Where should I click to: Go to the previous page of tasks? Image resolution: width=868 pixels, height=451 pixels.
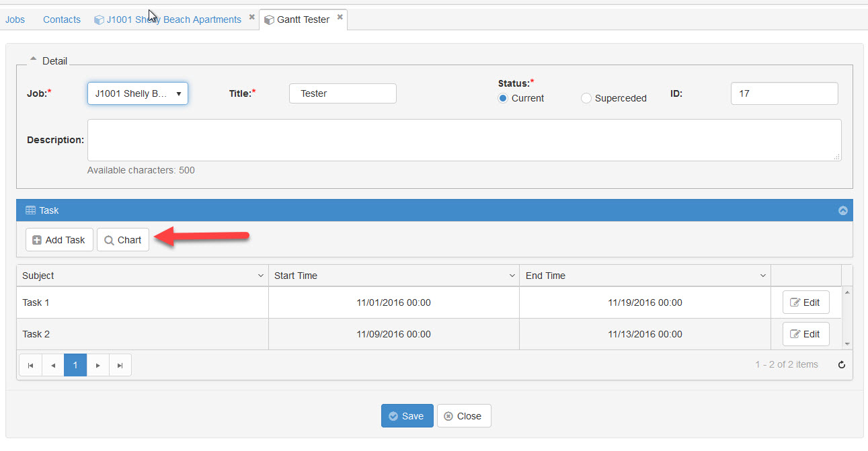tap(53, 365)
